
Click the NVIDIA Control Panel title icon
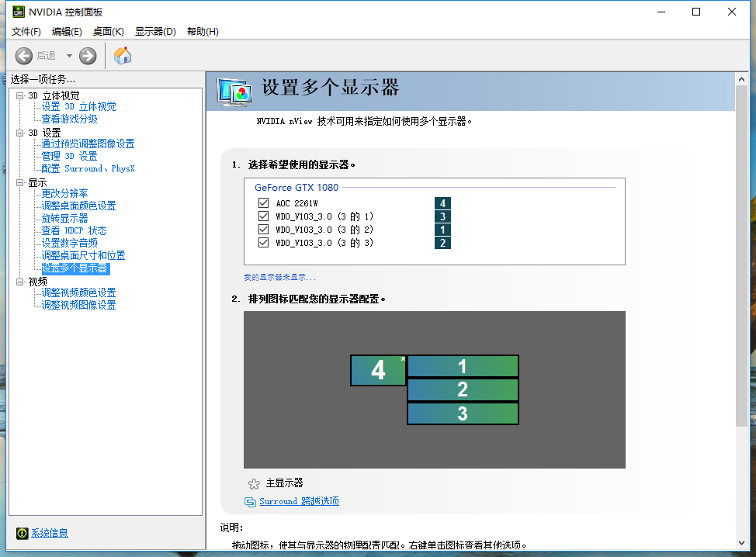click(x=19, y=12)
